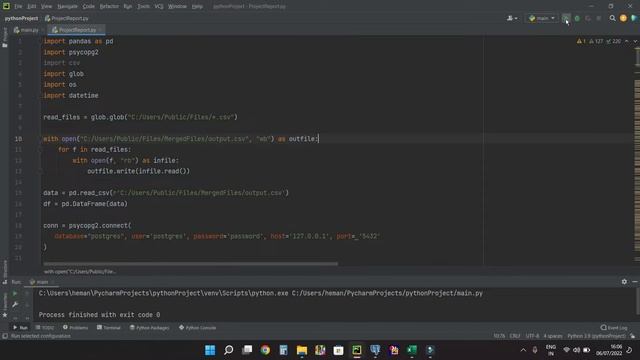Open the Window menu

[x=177, y=7]
